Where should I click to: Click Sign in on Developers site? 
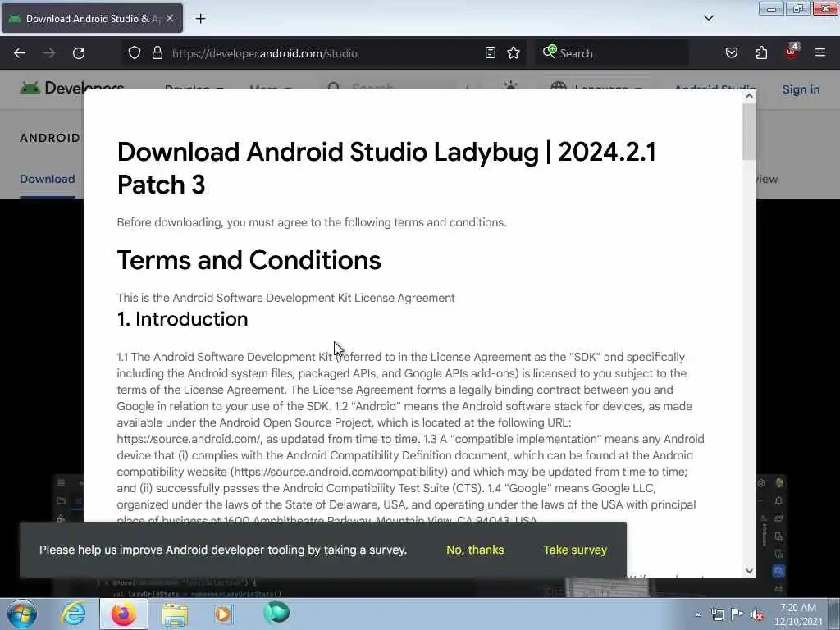[x=801, y=89]
